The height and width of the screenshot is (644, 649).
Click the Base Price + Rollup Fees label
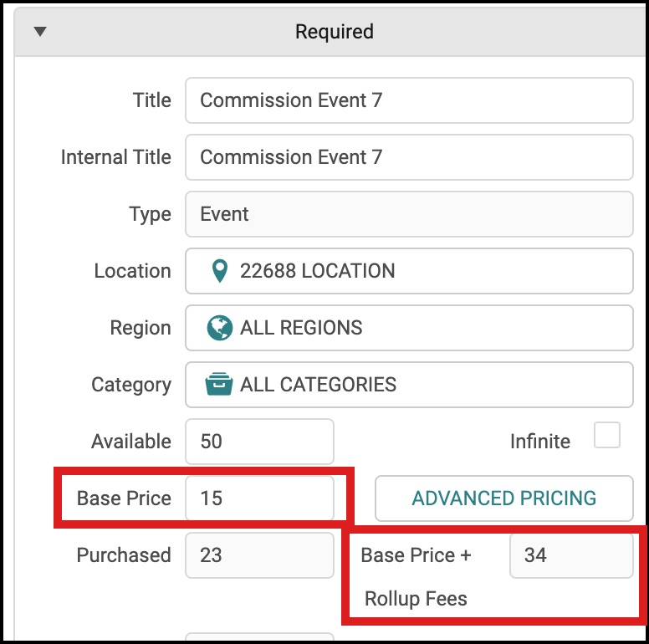[x=418, y=576]
